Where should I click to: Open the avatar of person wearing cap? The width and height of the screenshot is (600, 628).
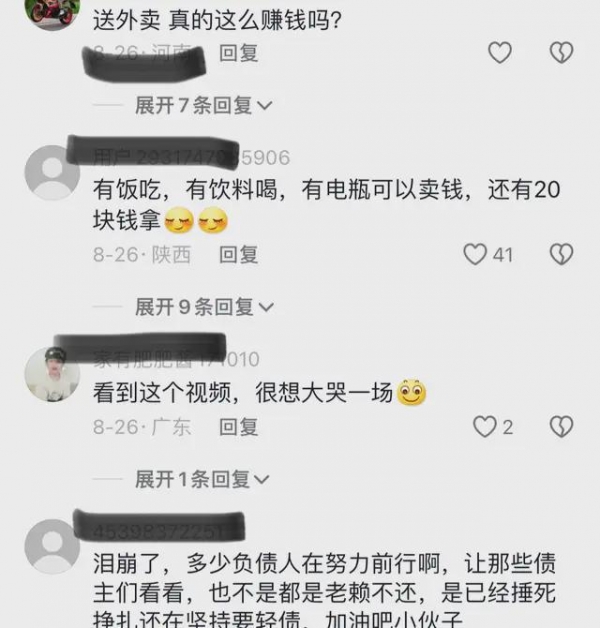pos(52,374)
